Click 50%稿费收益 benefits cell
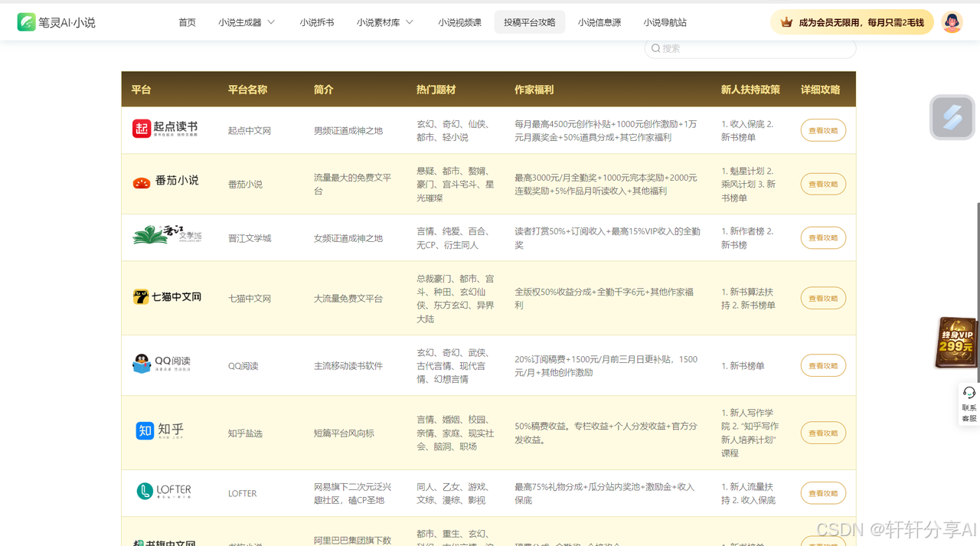The height and width of the screenshot is (546, 980). point(606,433)
